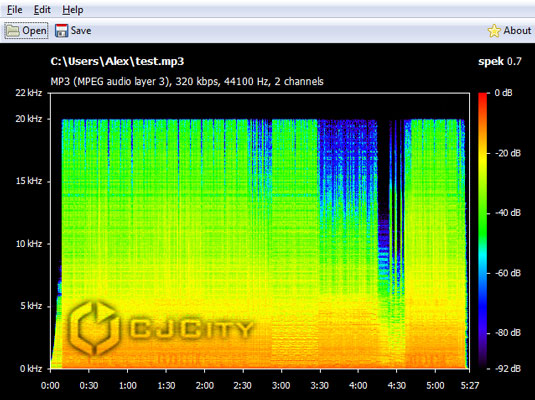Click the -80 dB blue color scale
Image resolution: width=535 pixels, height=400 pixels.
tap(482, 333)
